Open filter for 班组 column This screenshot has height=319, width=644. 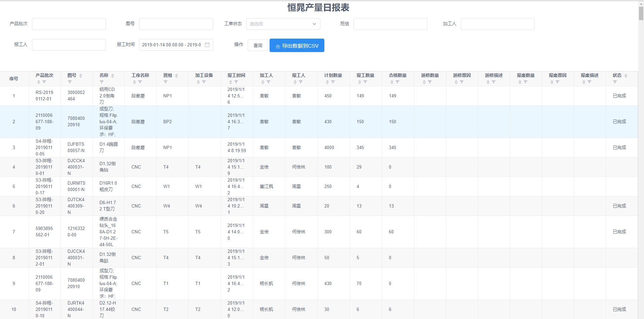click(165, 82)
